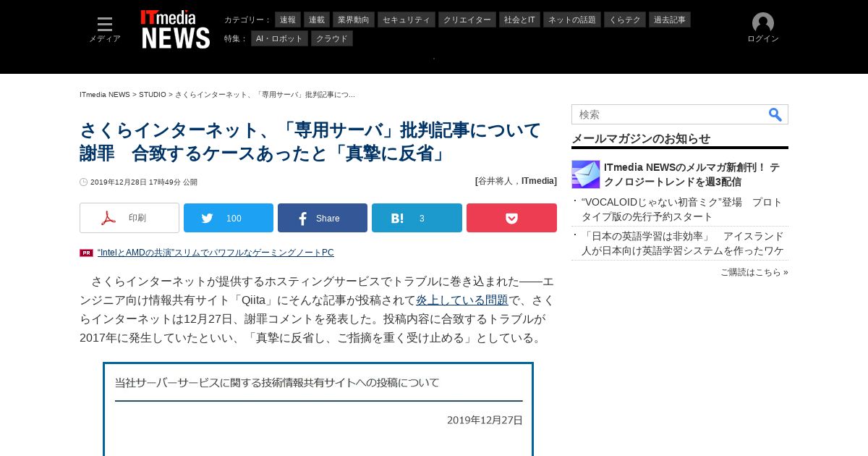This screenshot has width=868, height=456.
Task: Open the AI・ロボット feature
Action: pyautogui.click(x=280, y=38)
